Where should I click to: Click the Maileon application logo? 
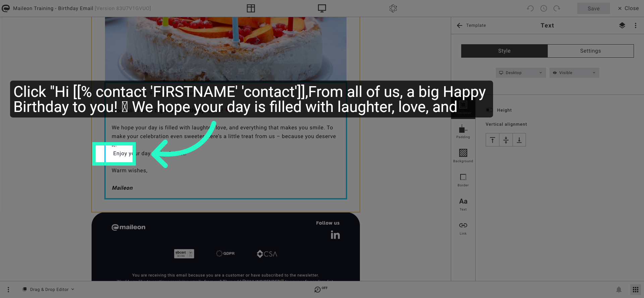pos(6,8)
